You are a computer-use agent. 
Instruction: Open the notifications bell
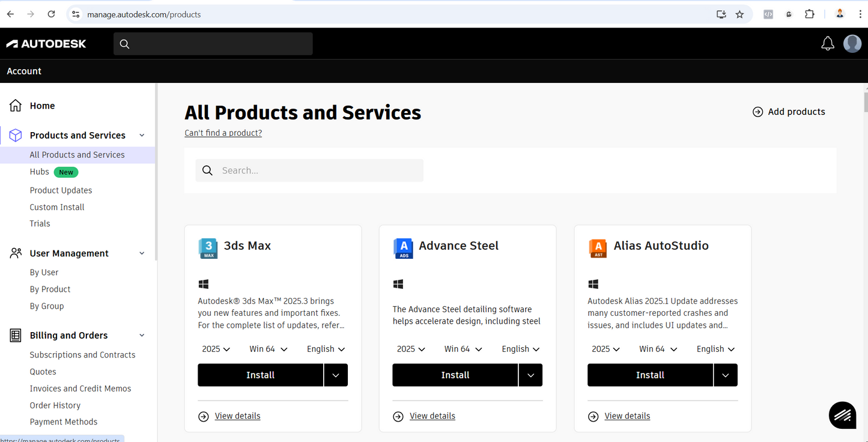click(828, 43)
